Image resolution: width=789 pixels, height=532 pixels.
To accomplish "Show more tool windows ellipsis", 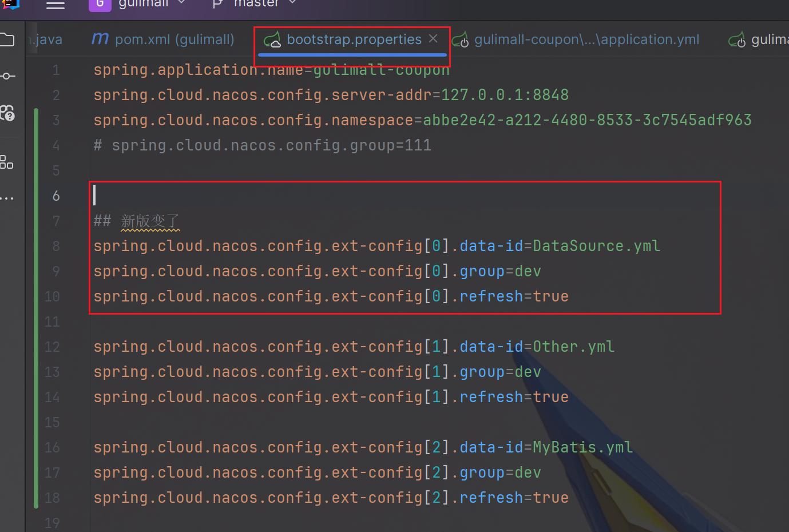I will click(x=7, y=198).
